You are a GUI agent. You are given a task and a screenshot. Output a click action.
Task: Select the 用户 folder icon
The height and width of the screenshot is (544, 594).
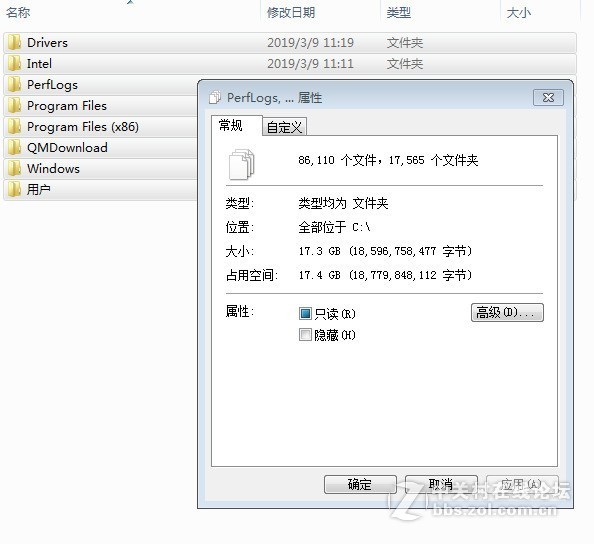click(14, 189)
